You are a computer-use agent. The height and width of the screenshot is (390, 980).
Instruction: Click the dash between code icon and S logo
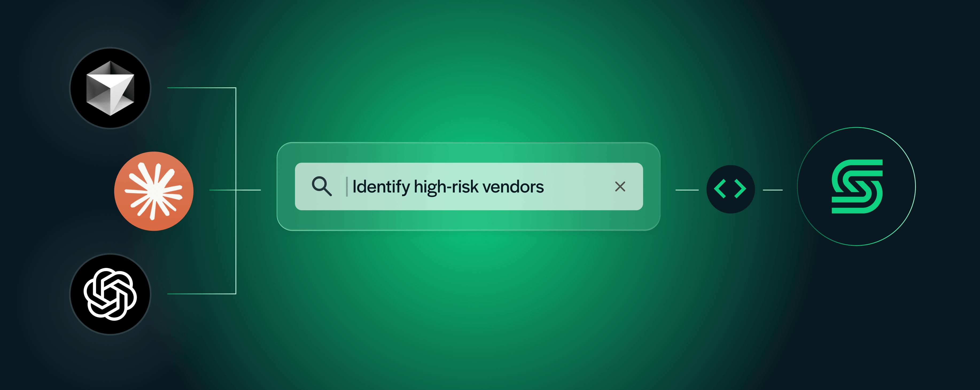pos(773,190)
